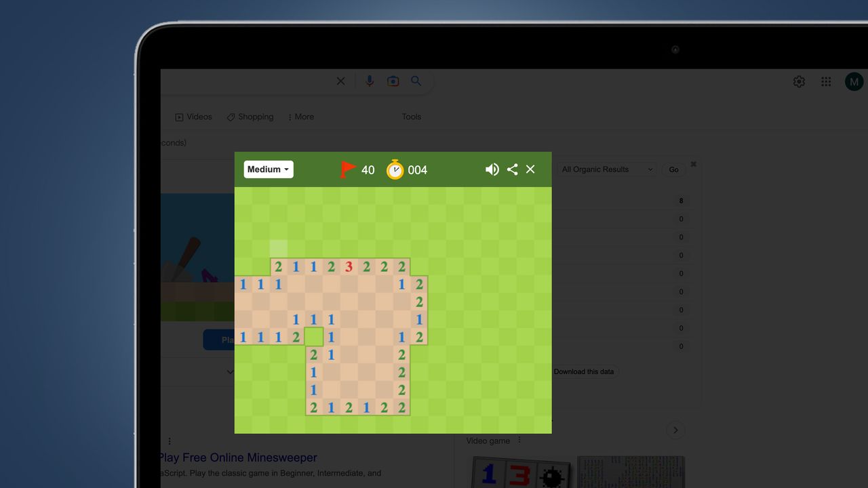Switch to the Shopping tab
This screenshot has height=488, width=868.
[250, 117]
